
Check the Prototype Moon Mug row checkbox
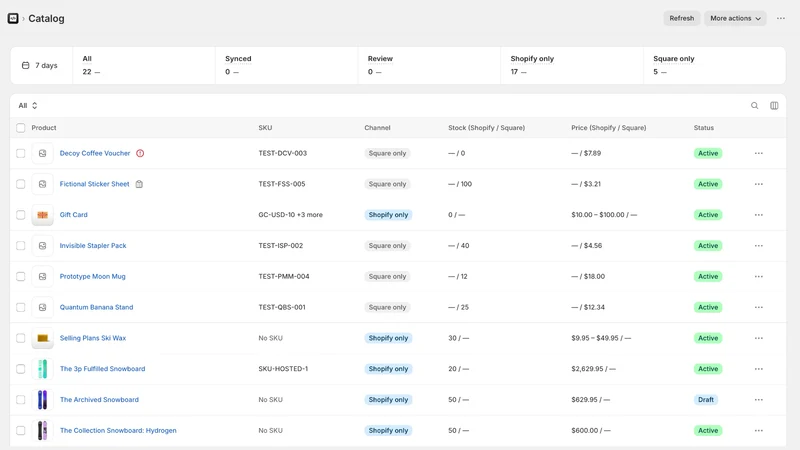point(20,277)
